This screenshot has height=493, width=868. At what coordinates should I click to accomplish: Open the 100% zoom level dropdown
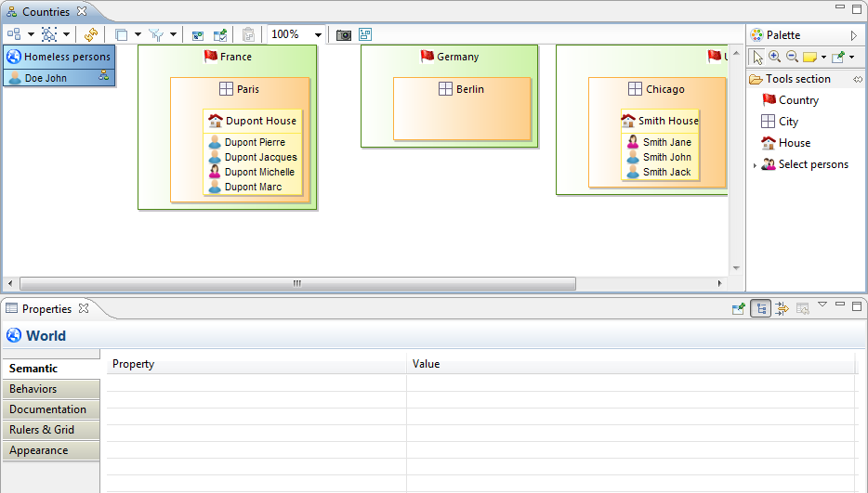[x=318, y=35]
